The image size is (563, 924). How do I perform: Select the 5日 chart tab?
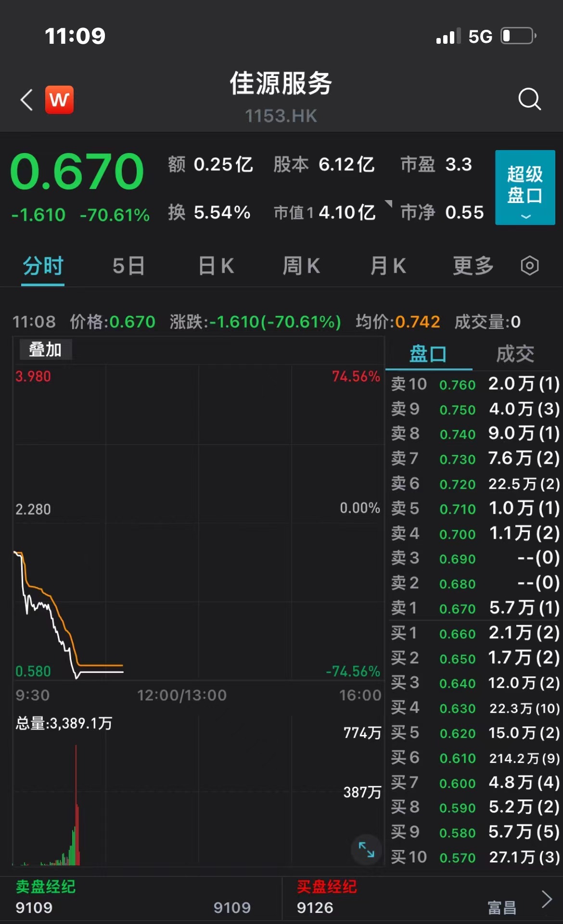tap(128, 266)
